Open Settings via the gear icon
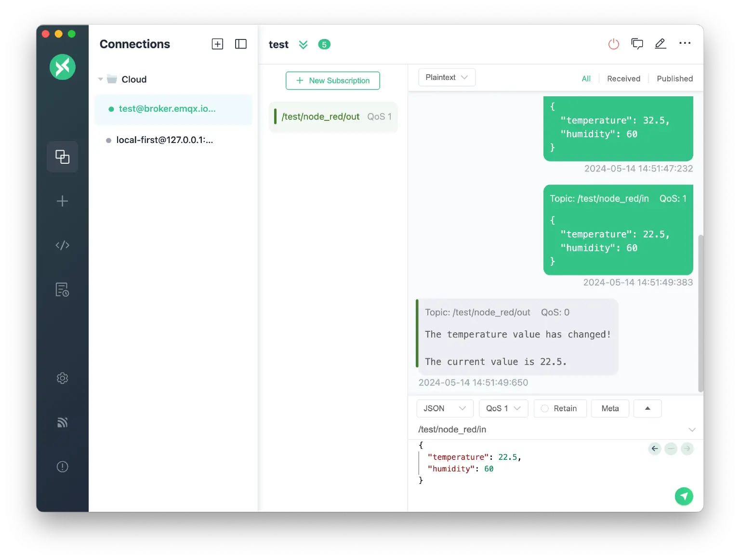The height and width of the screenshot is (560, 740). (x=62, y=378)
